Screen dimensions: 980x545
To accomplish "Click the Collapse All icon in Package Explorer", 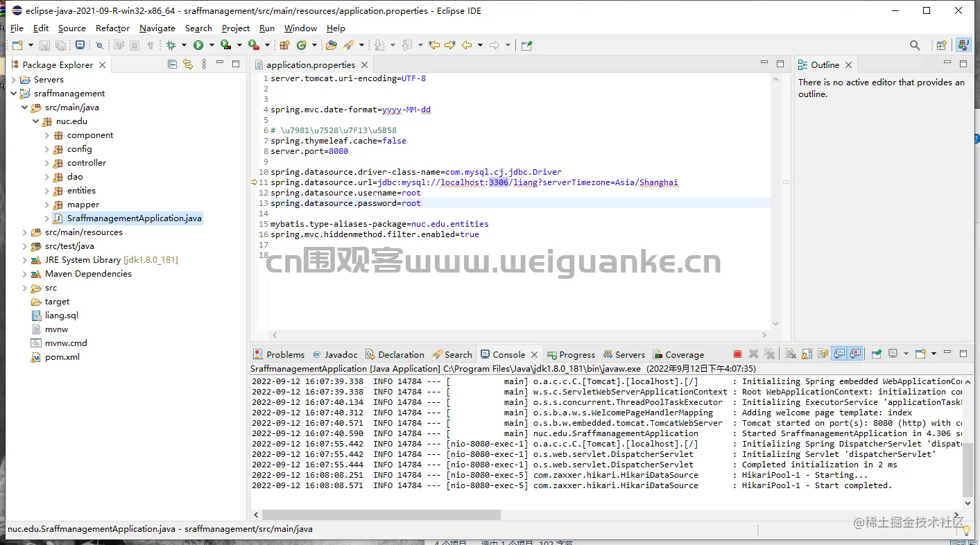I will (172, 64).
